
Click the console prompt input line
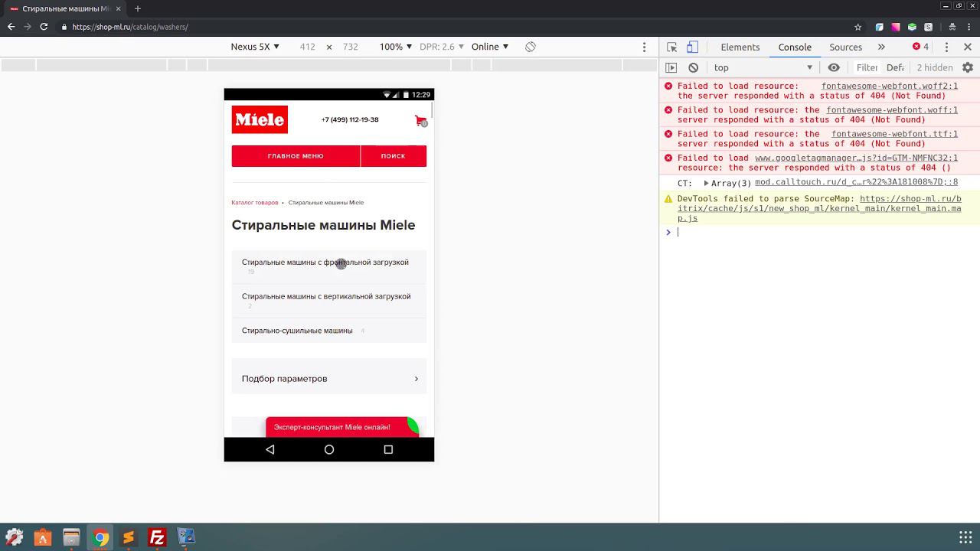(819, 233)
